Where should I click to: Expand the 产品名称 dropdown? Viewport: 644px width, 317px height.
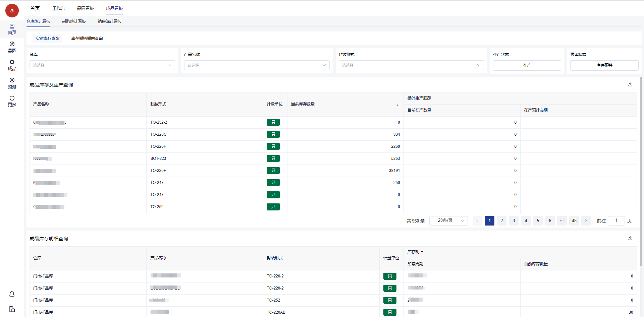click(257, 65)
